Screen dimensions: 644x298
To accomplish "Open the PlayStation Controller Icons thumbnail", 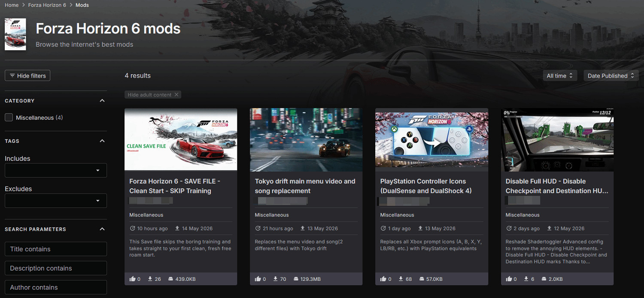I will (x=431, y=139).
